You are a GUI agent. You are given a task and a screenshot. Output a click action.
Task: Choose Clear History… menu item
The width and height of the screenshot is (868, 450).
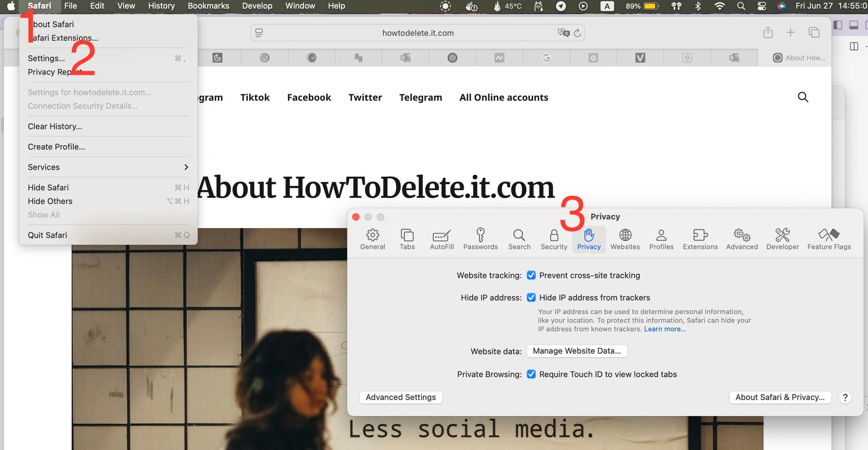click(x=108, y=126)
